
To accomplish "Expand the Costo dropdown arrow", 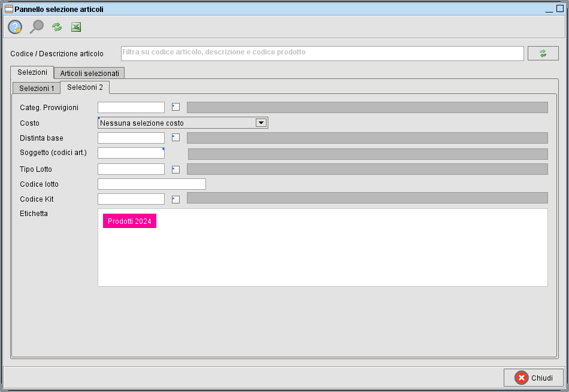I will coord(261,123).
